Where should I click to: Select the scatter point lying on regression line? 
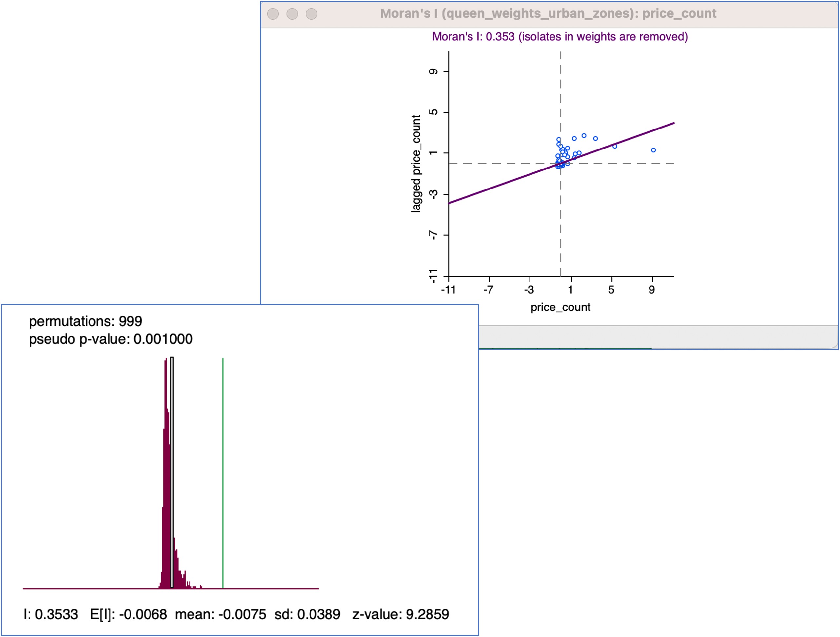[x=615, y=146]
